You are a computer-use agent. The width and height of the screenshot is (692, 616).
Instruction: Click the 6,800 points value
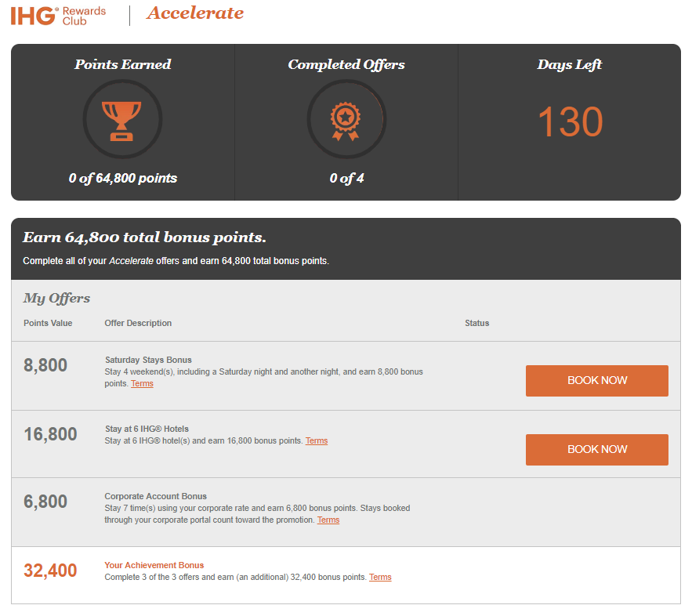pos(45,502)
